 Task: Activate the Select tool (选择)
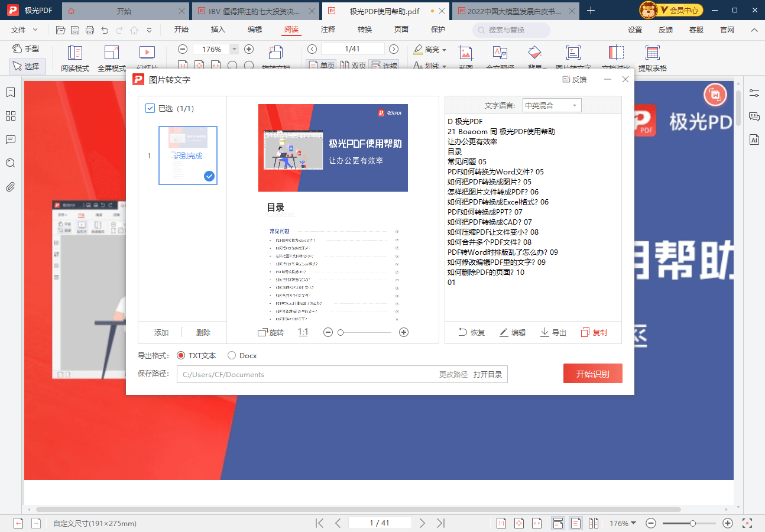27,67
